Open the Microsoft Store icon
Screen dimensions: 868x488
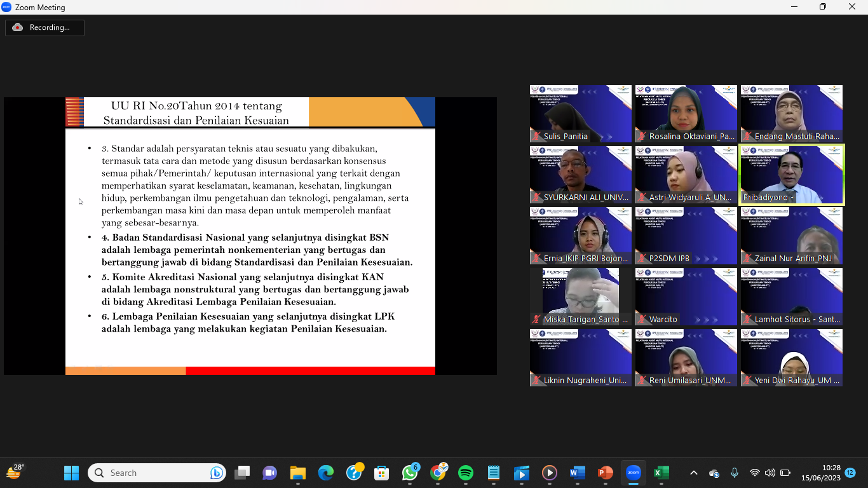click(x=381, y=473)
